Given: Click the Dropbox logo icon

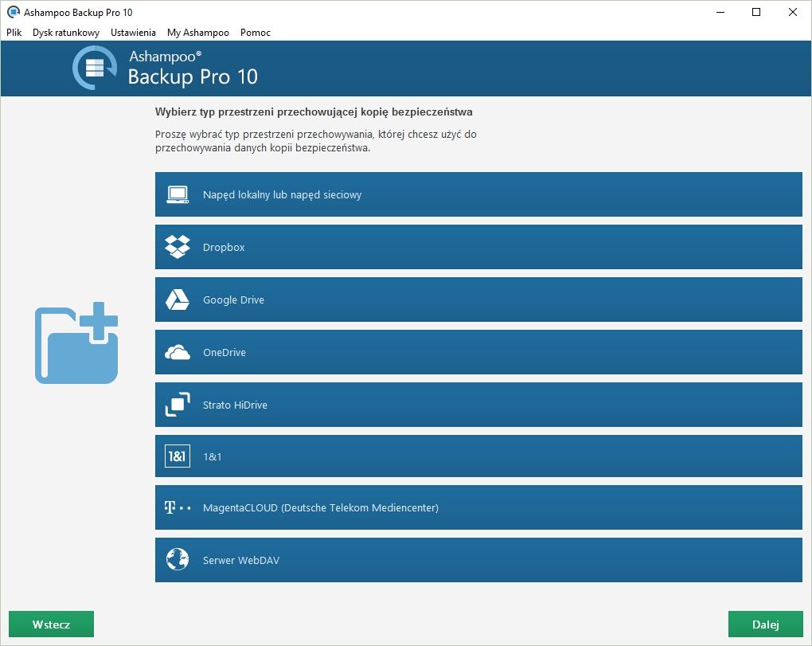Looking at the screenshot, I should (178, 247).
